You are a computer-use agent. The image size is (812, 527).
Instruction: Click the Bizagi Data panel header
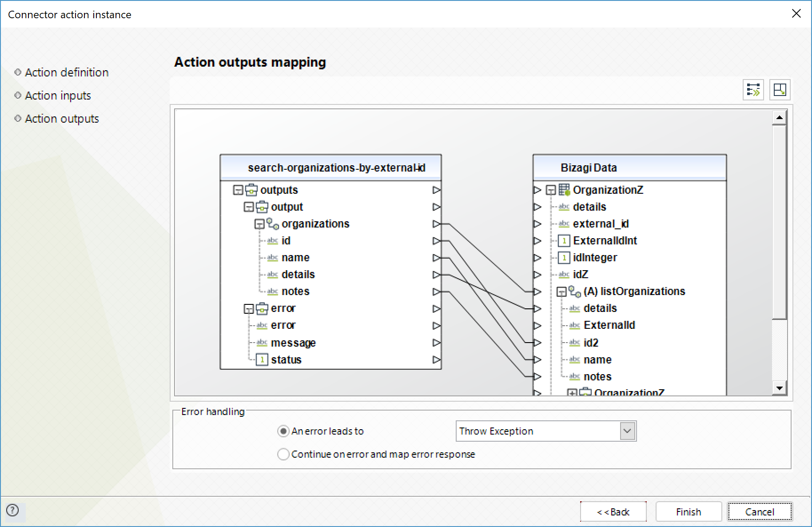tap(629, 168)
